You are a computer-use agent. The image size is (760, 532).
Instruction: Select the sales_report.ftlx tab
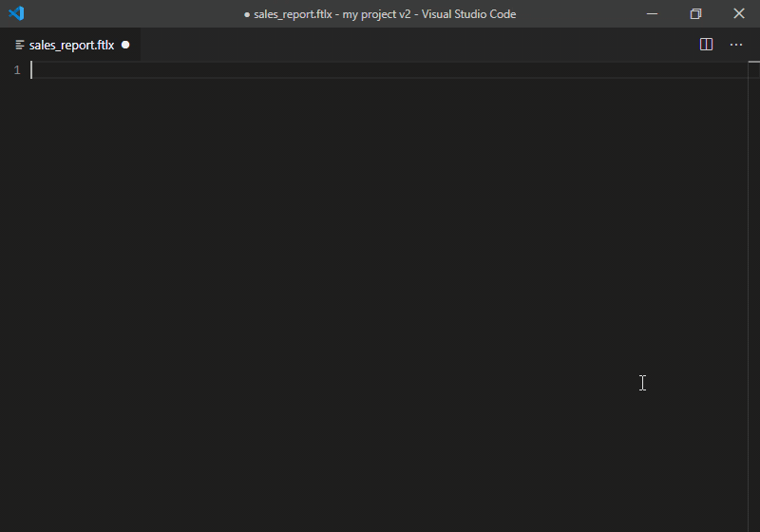[x=70, y=45]
